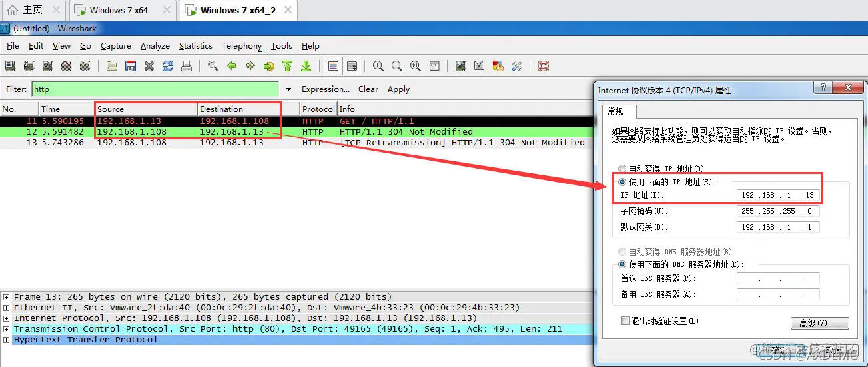The image size is (868, 367).
Task: Open coloring rules editor
Action: pos(498,66)
